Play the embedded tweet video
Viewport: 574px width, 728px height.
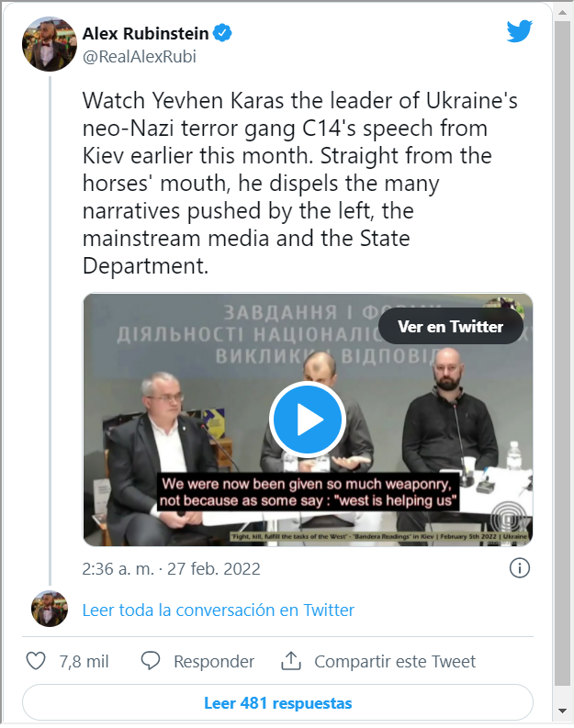(x=308, y=420)
